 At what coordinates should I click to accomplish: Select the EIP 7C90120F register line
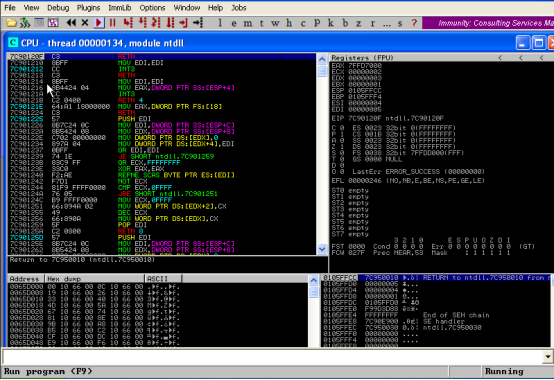pos(388,118)
